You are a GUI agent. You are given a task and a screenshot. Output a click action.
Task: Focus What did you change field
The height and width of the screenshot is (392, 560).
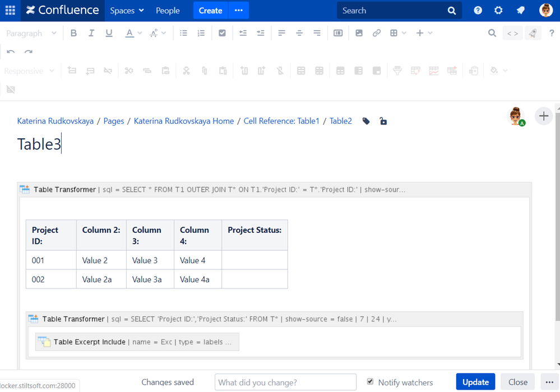285,382
